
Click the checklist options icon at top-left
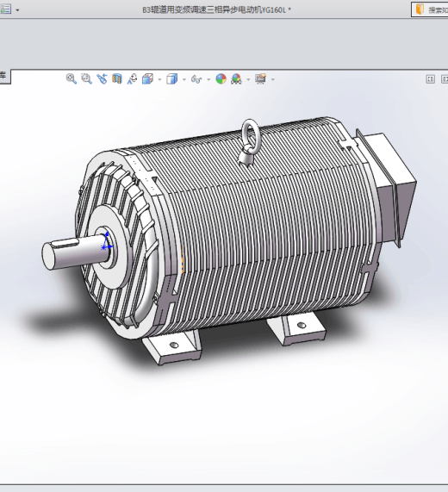click(6, 9)
